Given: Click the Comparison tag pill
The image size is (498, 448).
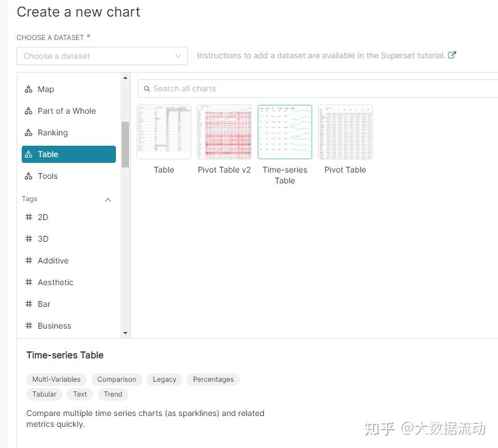Looking at the screenshot, I should pyautogui.click(x=117, y=379).
